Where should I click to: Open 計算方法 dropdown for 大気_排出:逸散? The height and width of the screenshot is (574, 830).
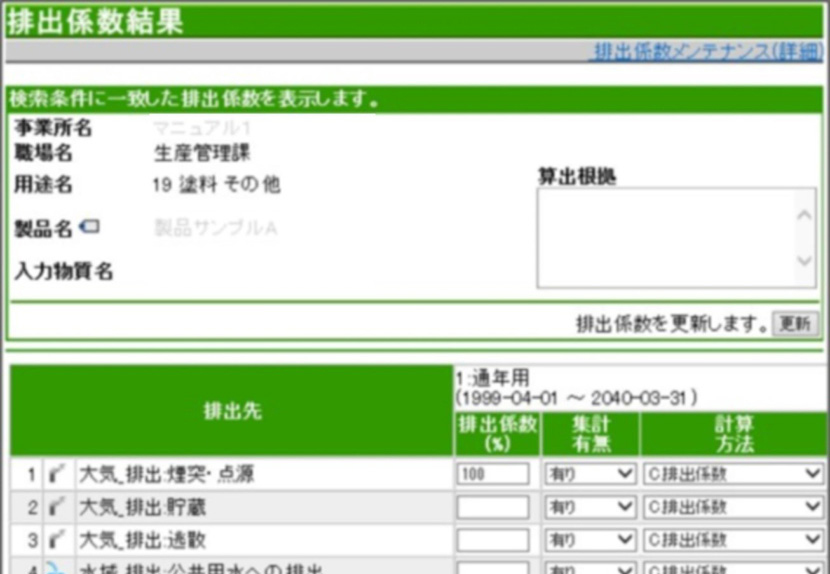734,540
